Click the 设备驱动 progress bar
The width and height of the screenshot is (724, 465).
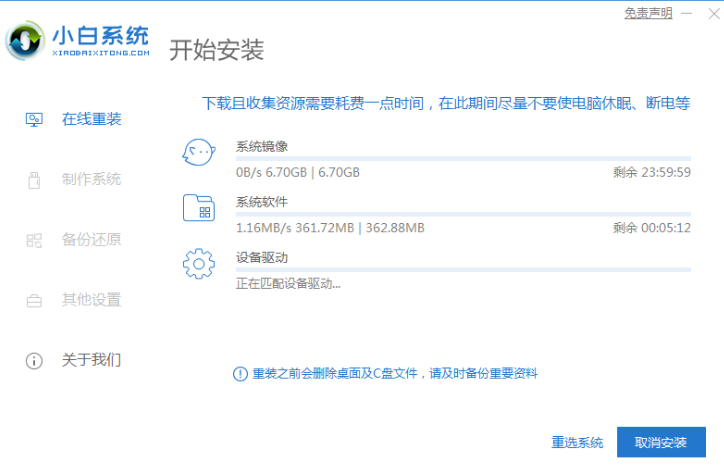point(463,269)
